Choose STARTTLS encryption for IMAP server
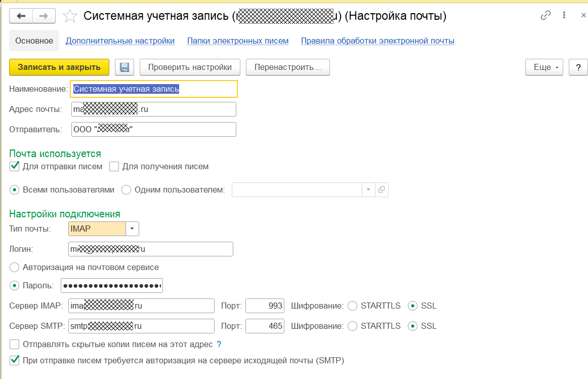The image size is (588, 379). (x=353, y=306)
